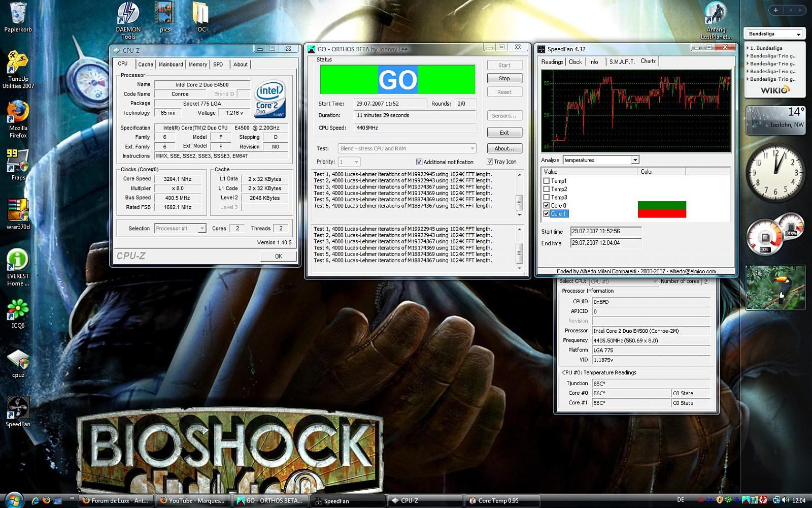Click the red Core 1 color swatch

662,214
